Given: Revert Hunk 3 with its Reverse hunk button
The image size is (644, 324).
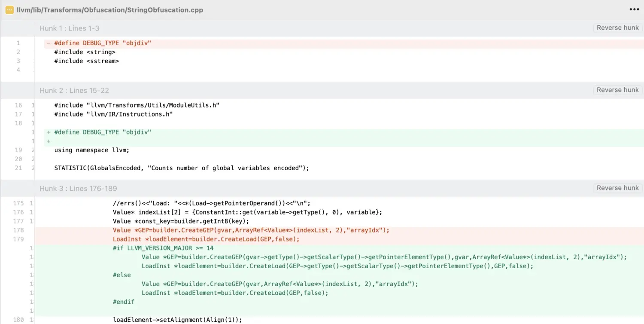Looking at the screenshot, I should pos(617,188).
